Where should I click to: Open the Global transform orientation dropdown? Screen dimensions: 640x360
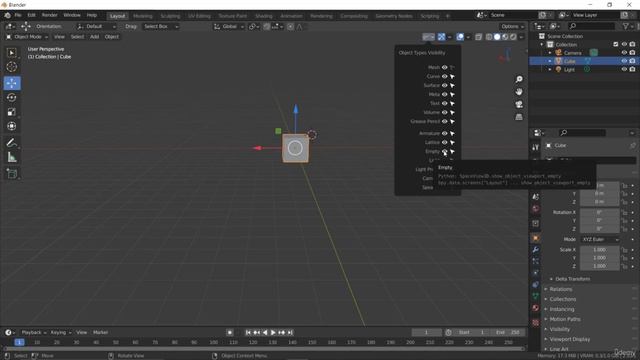pyautogui.click(x=229, y=27)
